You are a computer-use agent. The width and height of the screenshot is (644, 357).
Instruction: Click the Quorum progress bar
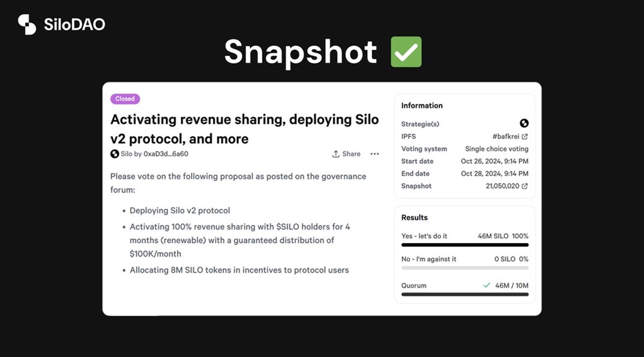[464, 294]
